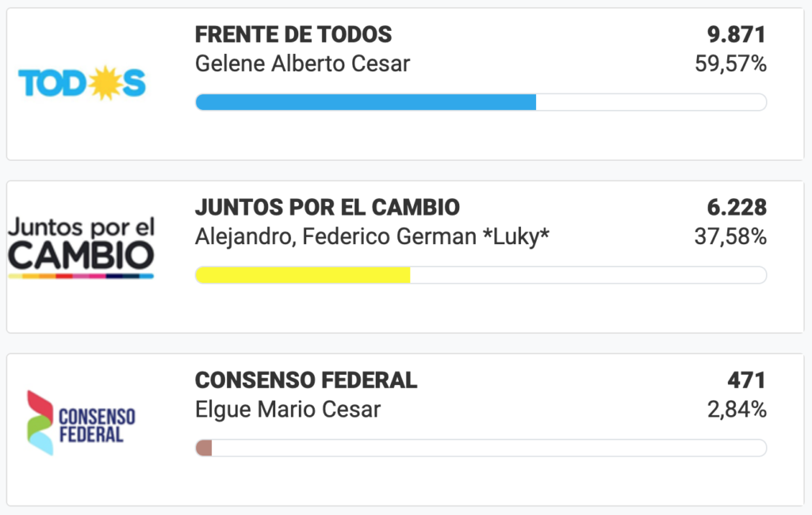Click the 37,58% percentage

coord(730,237)
